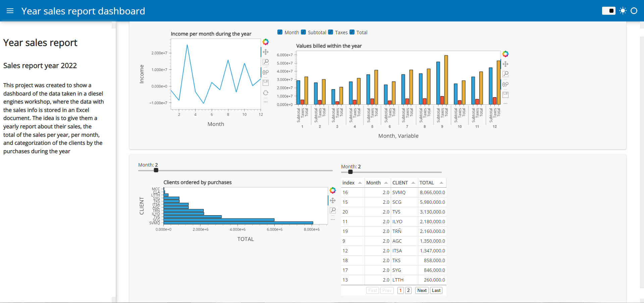The image size is (644, 303).
Task: Click the brightness icon in the header bar
Action: tap(623, 11)
